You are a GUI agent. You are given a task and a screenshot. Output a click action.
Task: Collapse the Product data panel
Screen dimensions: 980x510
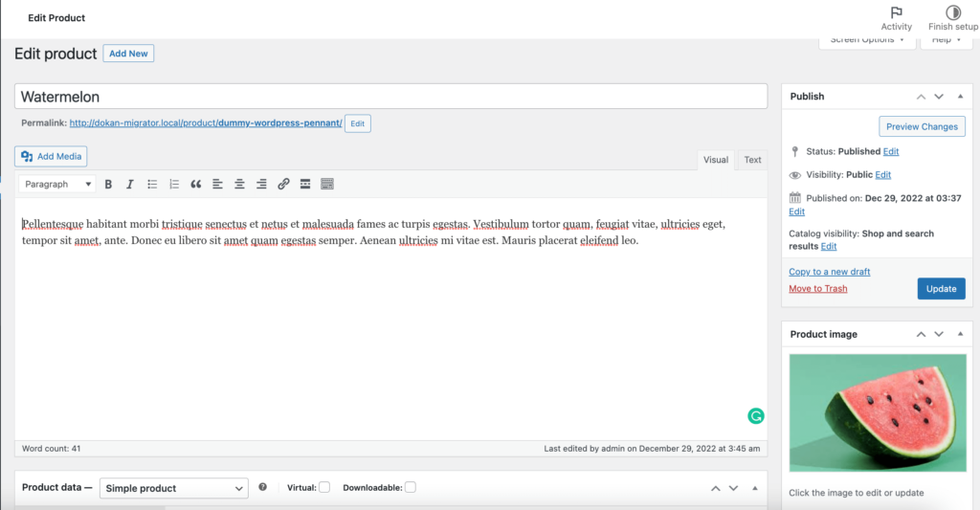tap(755, 487)
